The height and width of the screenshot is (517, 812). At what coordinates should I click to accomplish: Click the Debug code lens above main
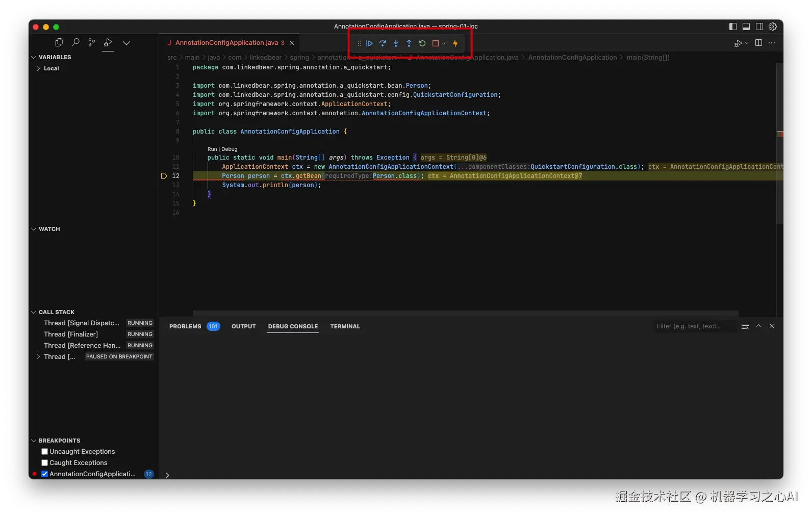(230, 149)
